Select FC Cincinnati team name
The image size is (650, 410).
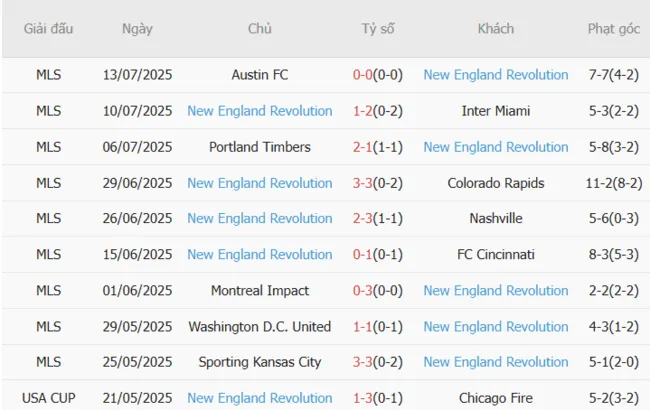[x=496, y=254]
